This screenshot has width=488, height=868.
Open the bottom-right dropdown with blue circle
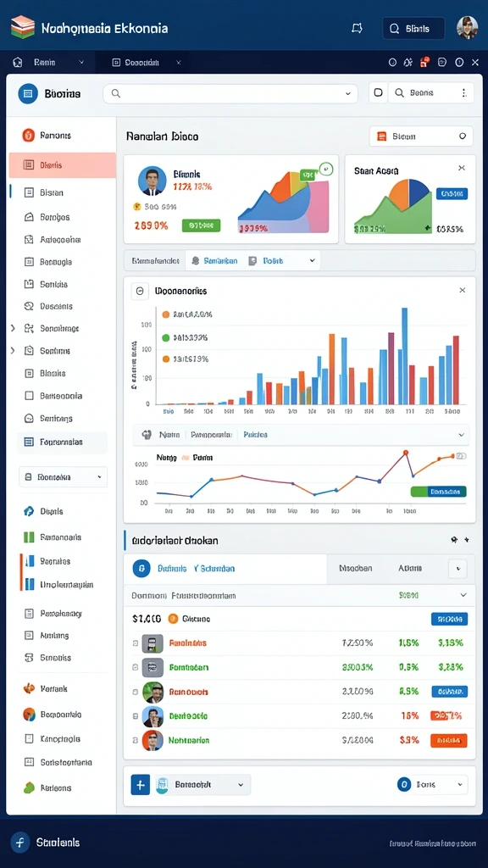432,784
